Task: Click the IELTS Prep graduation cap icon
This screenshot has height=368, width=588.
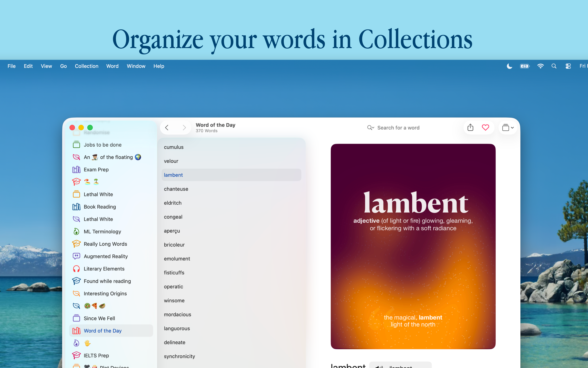Action: [76, 355]
